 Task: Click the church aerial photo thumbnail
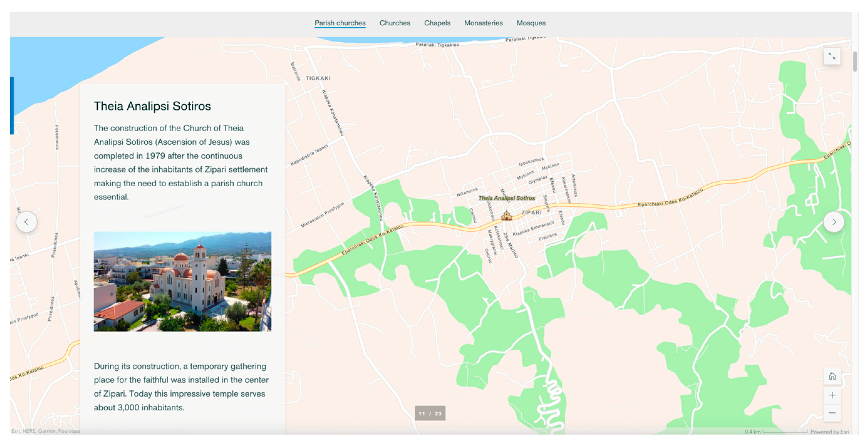pyautogui.click(x=182, y=281)
